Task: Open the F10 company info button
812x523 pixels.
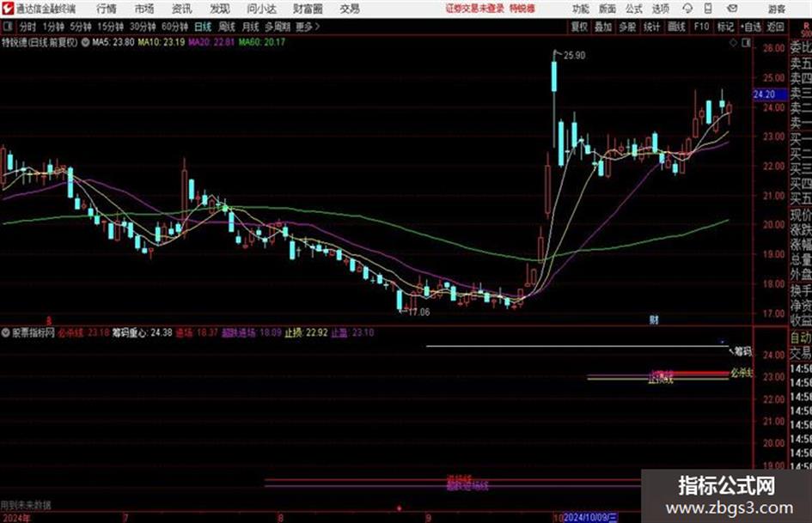Action: click(701, 27)
